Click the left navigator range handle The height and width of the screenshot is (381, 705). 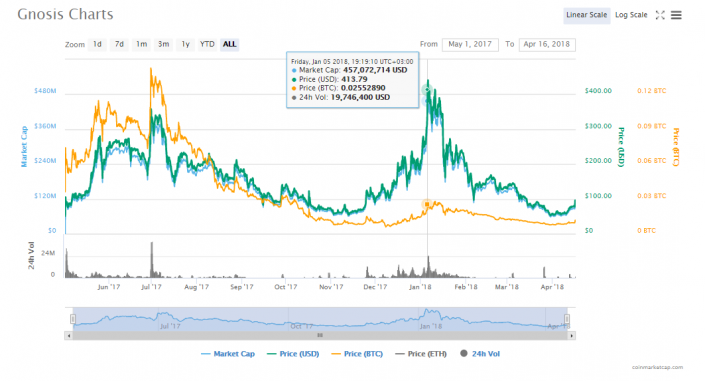point(73,319)
